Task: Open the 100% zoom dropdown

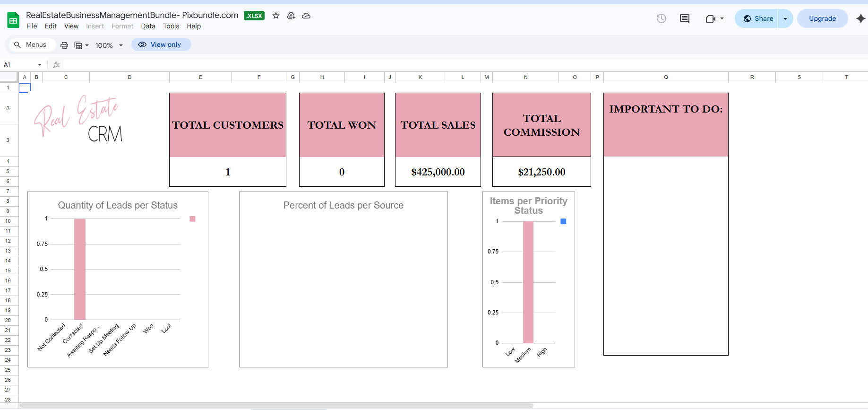Action: [109, 45]
